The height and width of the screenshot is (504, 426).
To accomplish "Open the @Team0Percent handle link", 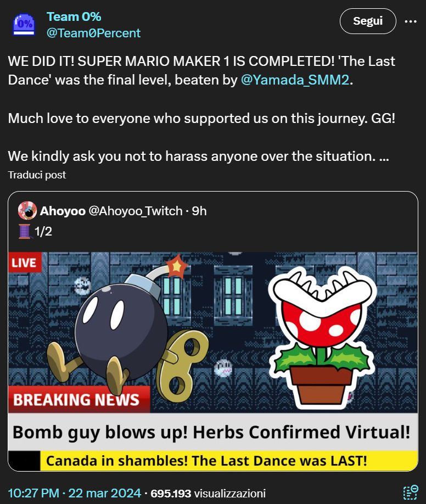I will (93, 33).
